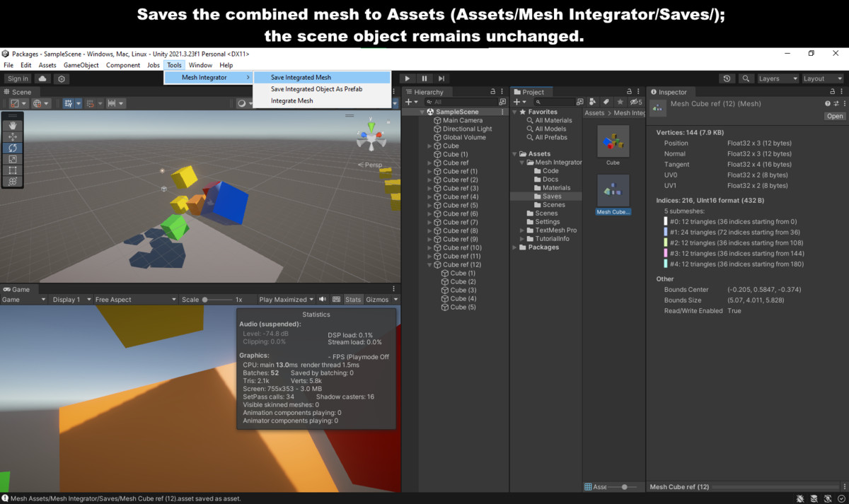Collapse the Assets folder in Project tree
This screenshot has height=504, width=849.
pos(514,154)
